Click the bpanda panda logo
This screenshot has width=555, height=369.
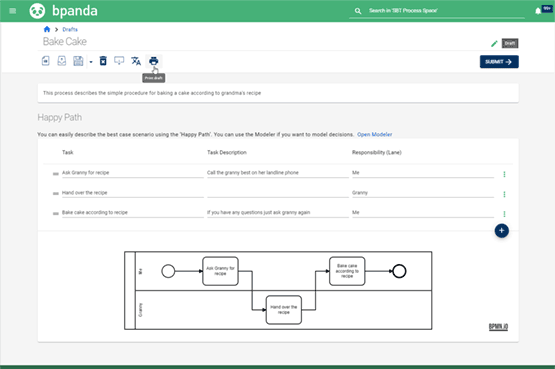coord(37,11)
